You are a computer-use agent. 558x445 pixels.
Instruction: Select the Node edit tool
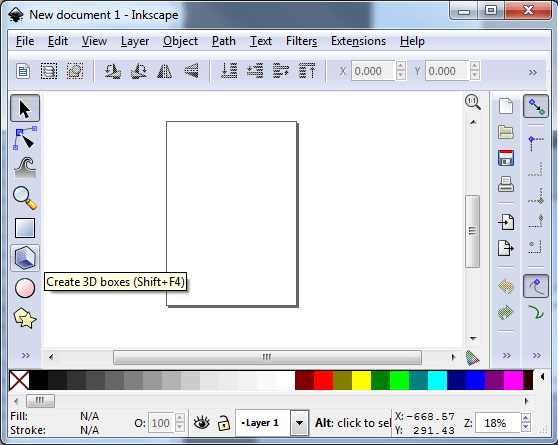[x=25, y=138]
